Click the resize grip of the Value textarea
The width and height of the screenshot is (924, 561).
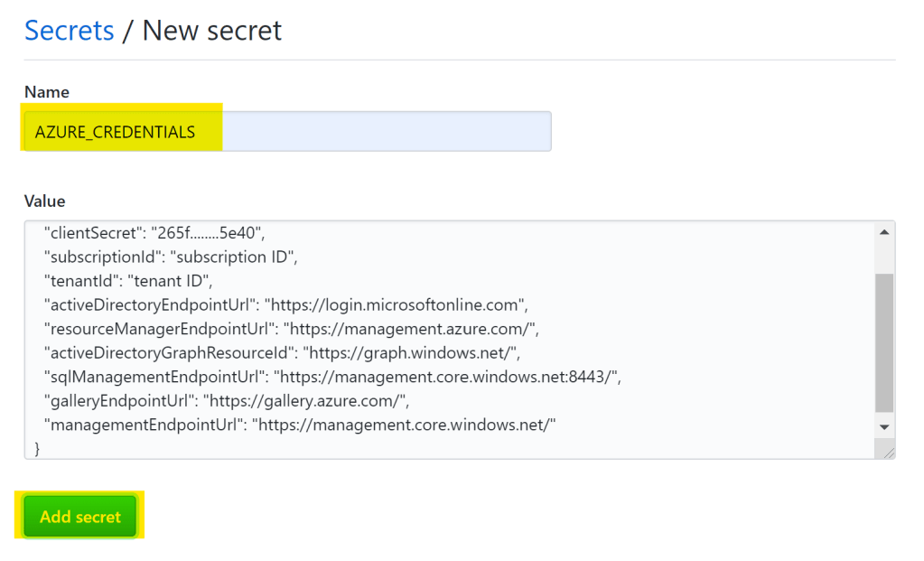pos(888,452)
